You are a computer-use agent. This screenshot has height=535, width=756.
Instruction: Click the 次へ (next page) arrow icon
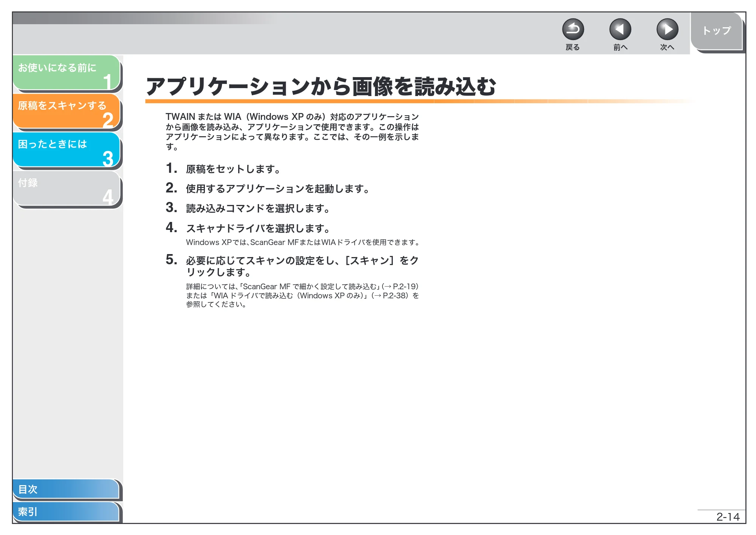pos(667,29)
